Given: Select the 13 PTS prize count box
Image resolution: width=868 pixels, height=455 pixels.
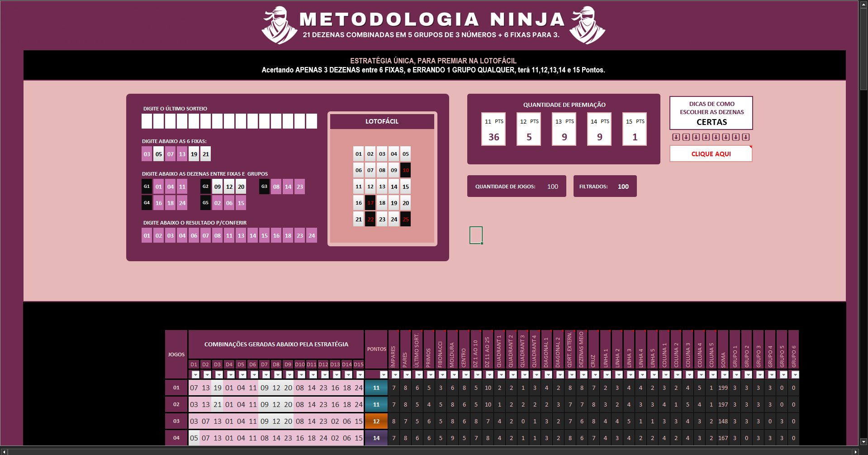Looking at the screenshot, I should (564, 129).
